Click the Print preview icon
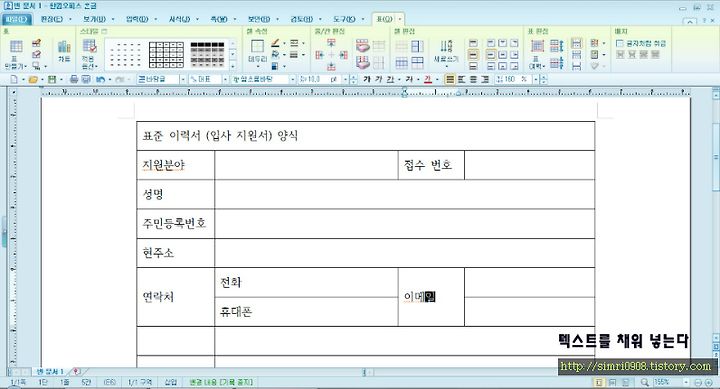 [86, 79]
